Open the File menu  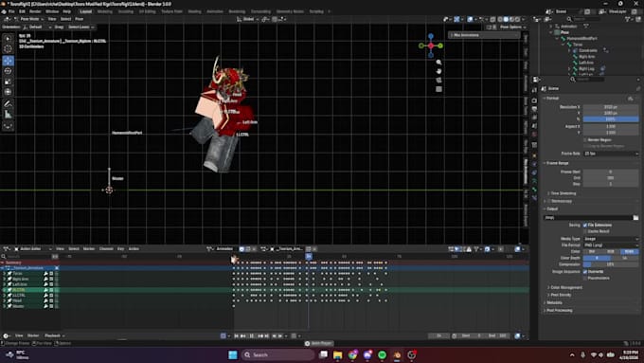click(11, 11)
